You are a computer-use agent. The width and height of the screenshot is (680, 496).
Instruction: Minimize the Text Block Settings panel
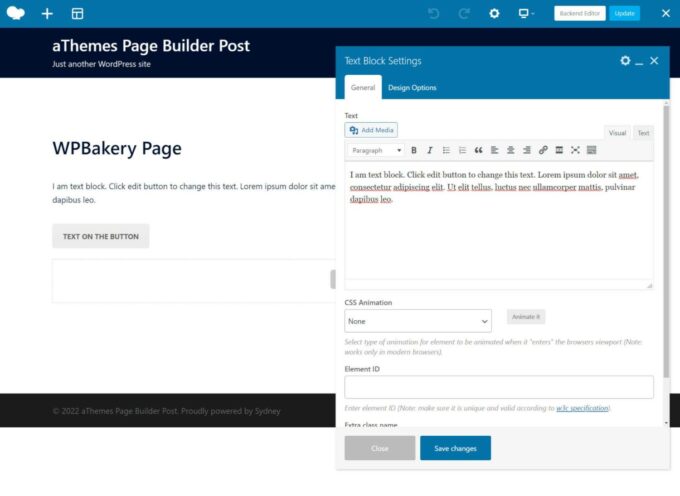coord(639,62)
